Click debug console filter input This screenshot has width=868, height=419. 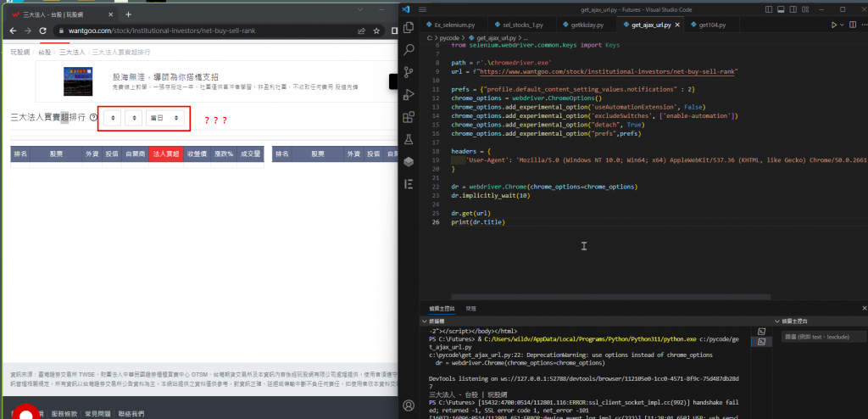click(x=824, y=337)
